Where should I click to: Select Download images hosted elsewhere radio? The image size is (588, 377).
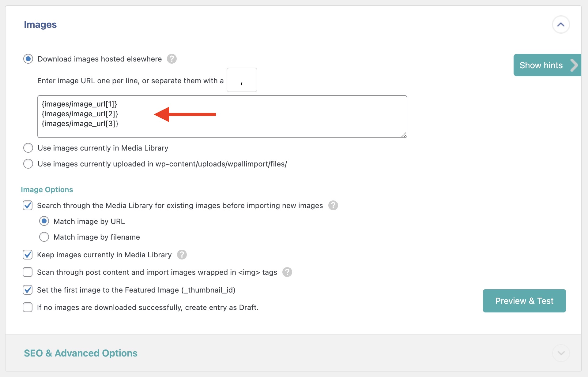28,59
